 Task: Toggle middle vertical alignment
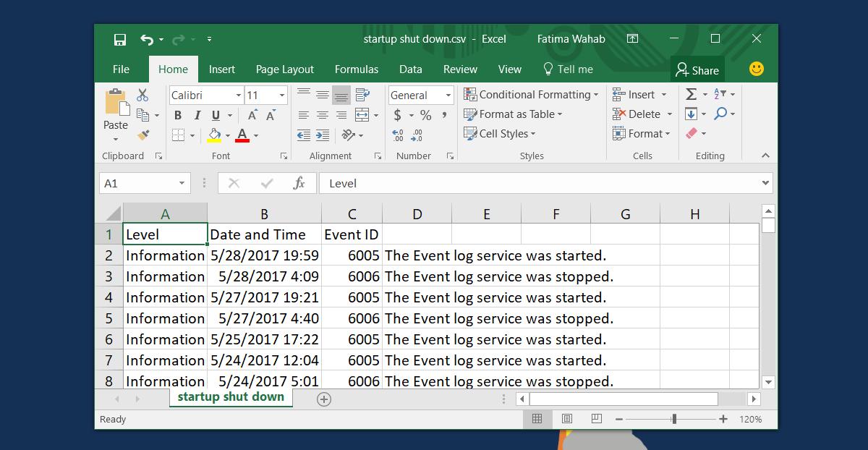click(x=323, y=95)
